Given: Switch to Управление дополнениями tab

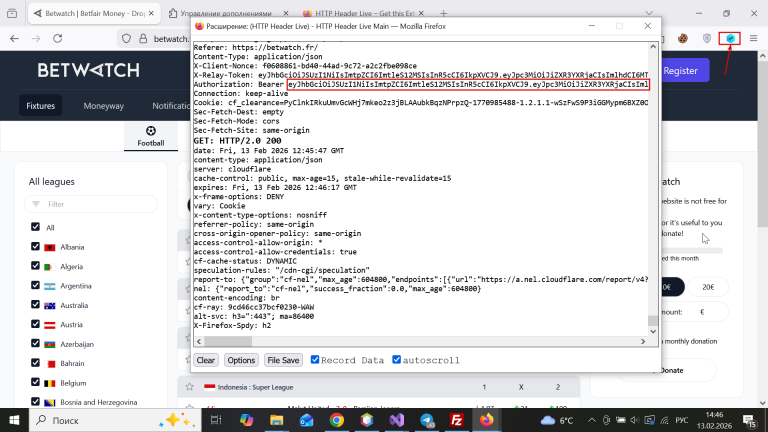Looking at the screenshot, I should click(228, 13).
